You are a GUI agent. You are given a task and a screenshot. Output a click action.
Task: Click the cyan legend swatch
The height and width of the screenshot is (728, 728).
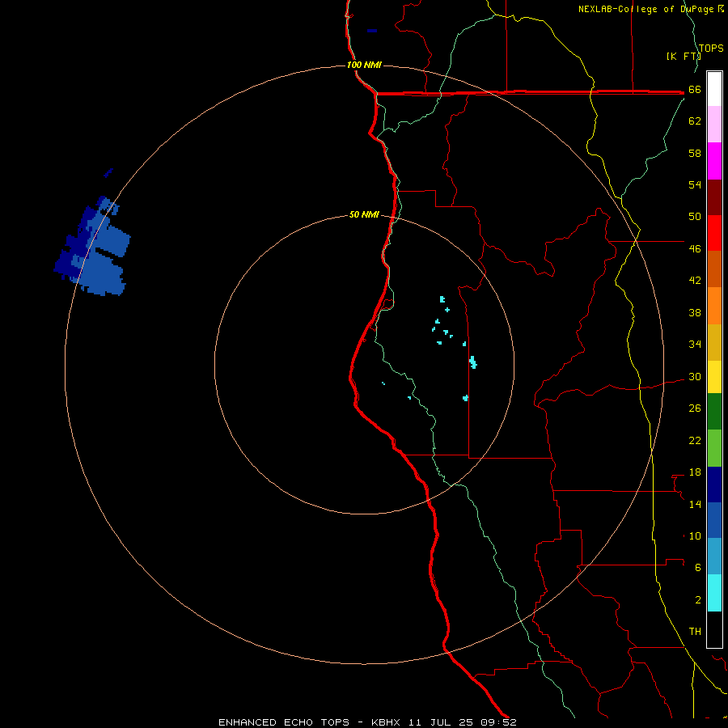714,593
